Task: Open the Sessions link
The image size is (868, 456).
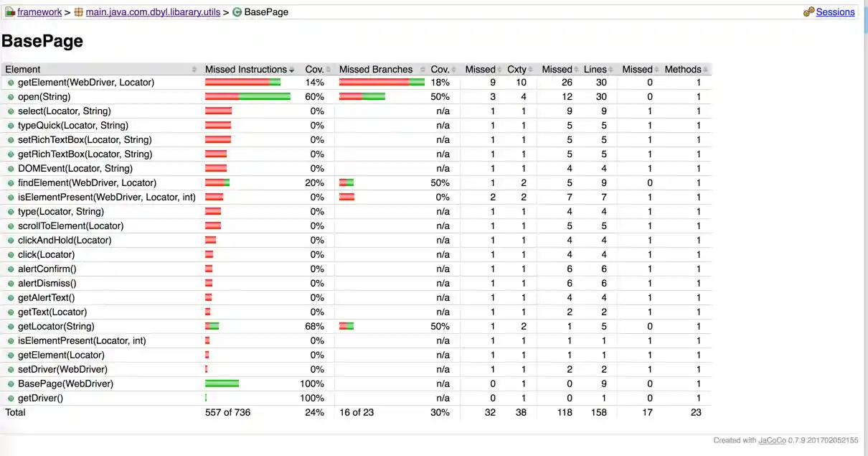Action: (835, 12)
